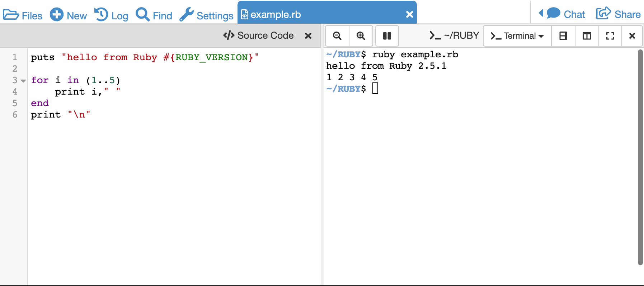Toggle fullscreen for terminal panel
This screenshot has width=644, height=286.
pos(610,36)
